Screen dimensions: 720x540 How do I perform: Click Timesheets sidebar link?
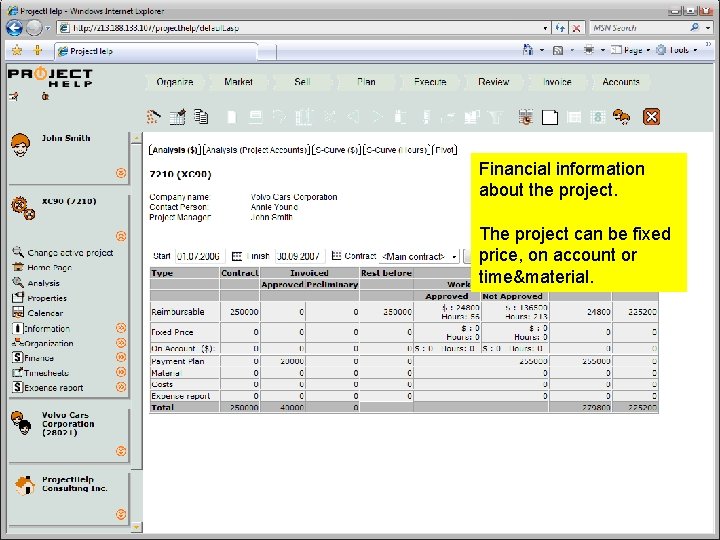[46, 373]
